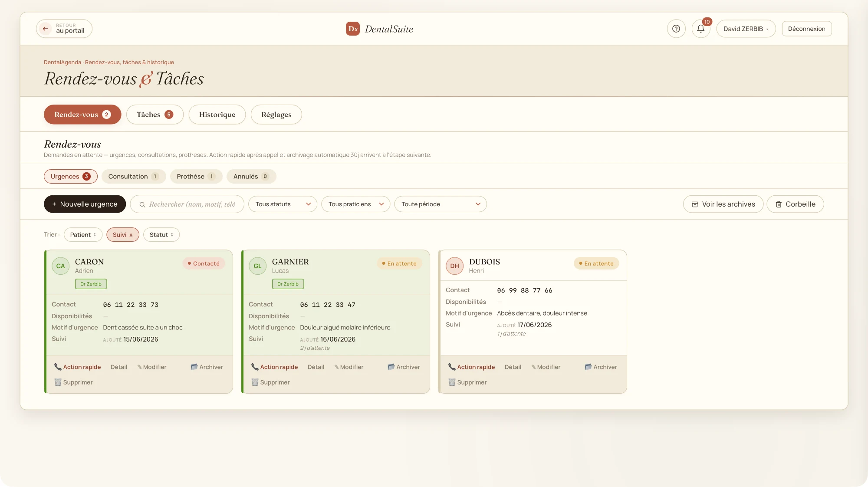Click the archive box icon in Voir les archives
868x487 pixels.
point(695,204)
